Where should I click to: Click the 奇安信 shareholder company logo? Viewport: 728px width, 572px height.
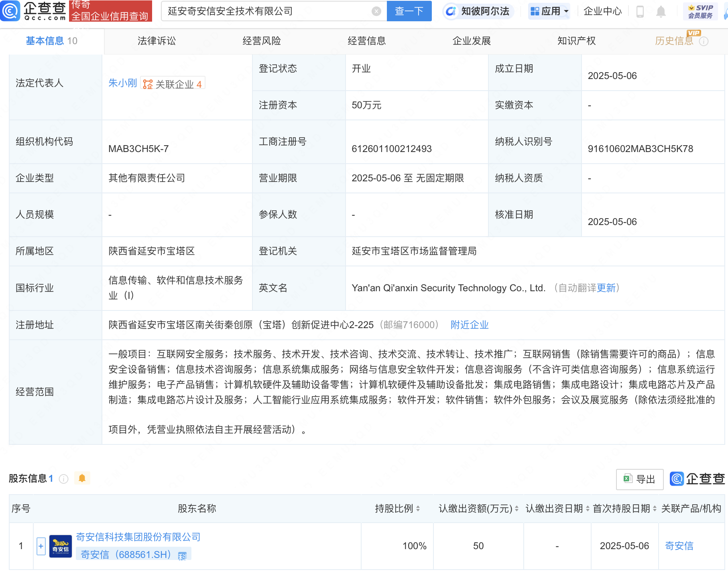61,546
